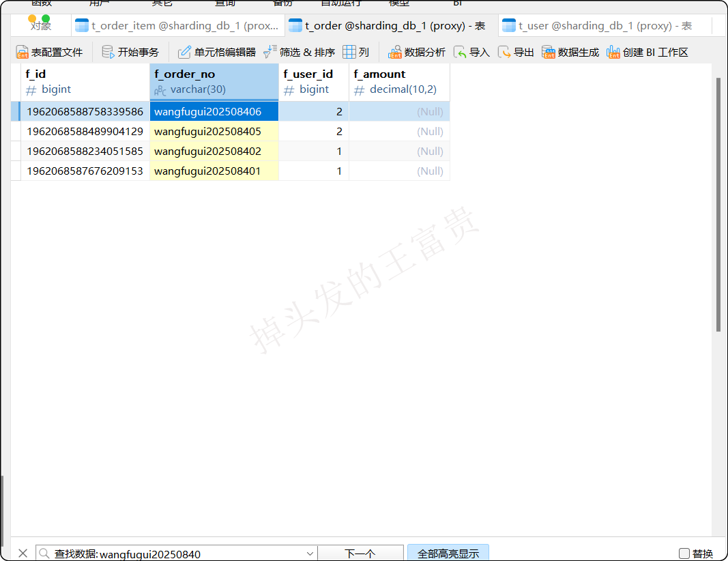The width and height of the screenshot is (728, 561).
Task: Select the Null amount in wangfugui202508402 row
Action: click(399, 152)
